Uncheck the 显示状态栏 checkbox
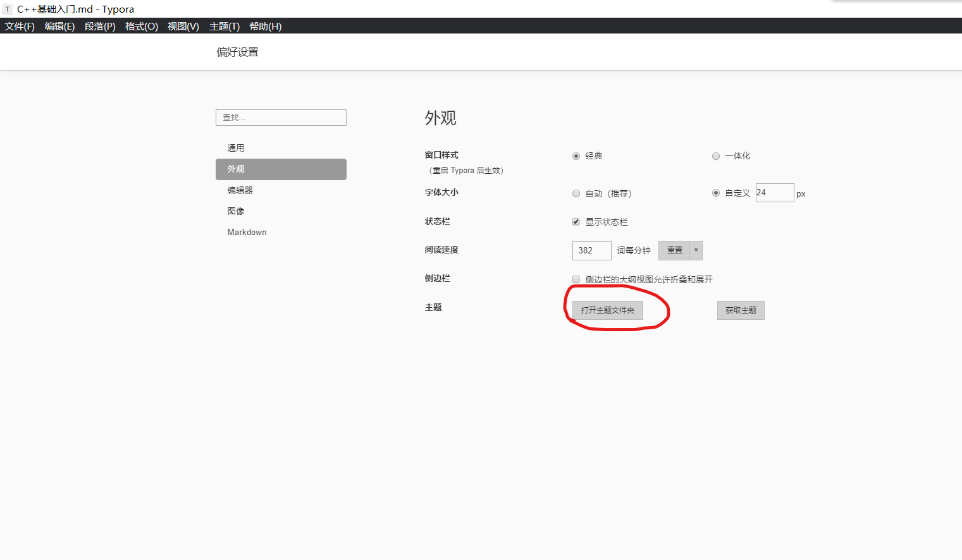The image size is (962, 560). (x=576, y=221)
